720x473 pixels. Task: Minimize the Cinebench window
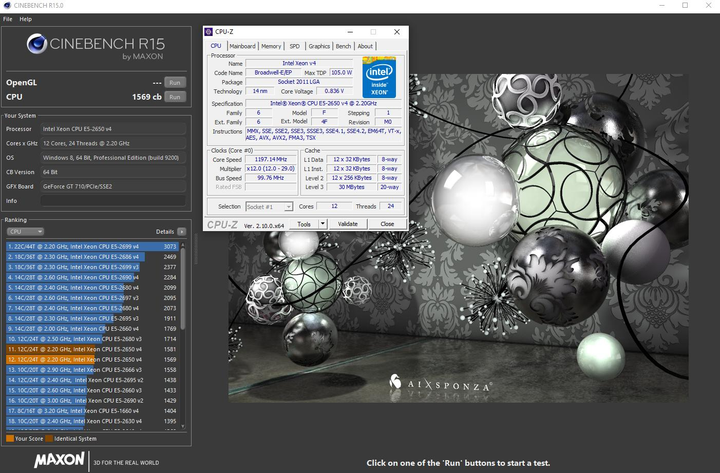point(662,6)
